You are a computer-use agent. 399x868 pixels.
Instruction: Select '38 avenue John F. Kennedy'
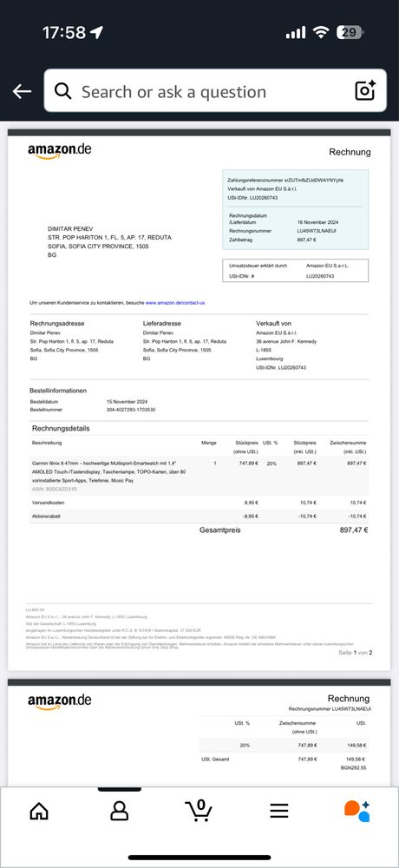pyautogui.click(x=286, y=341)
